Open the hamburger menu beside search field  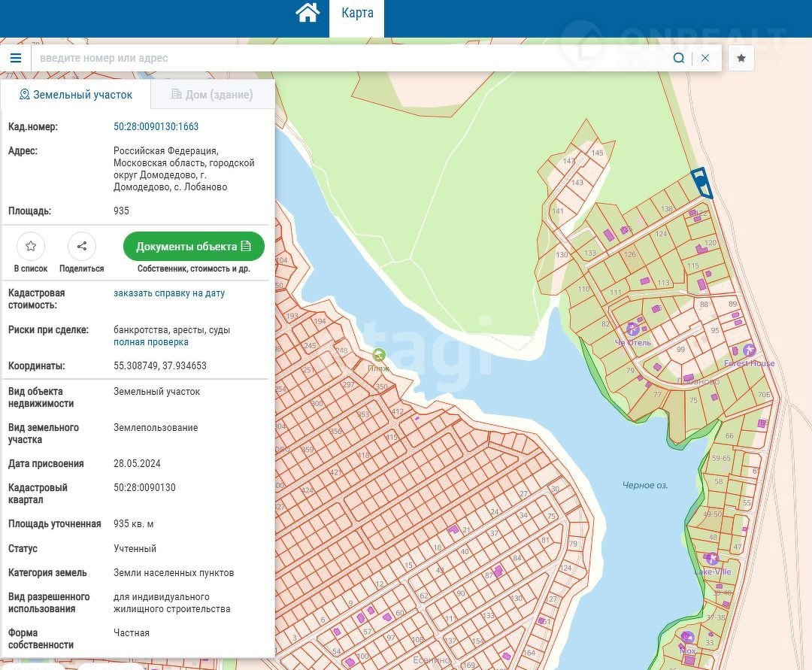coord(16,58)
